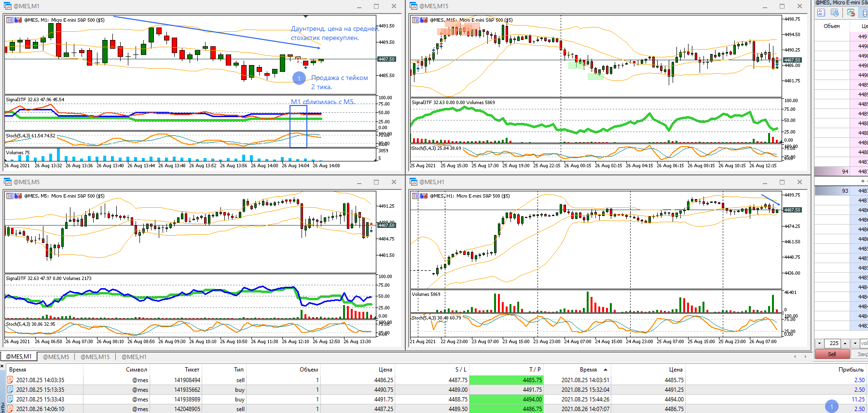Increase the 225 value with up arrow

click(x=845, y=343)
